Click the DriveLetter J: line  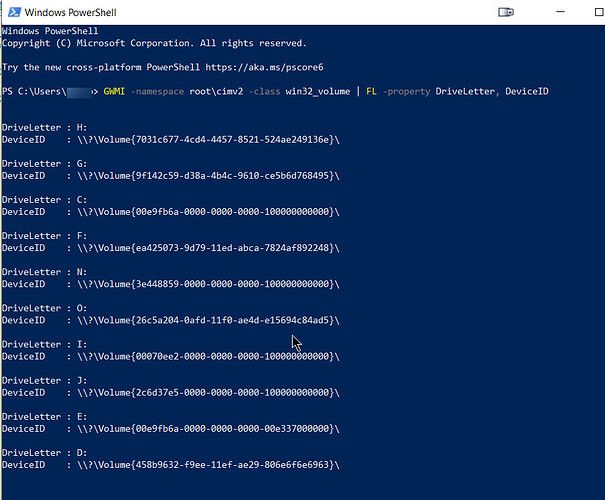[44, 380]
